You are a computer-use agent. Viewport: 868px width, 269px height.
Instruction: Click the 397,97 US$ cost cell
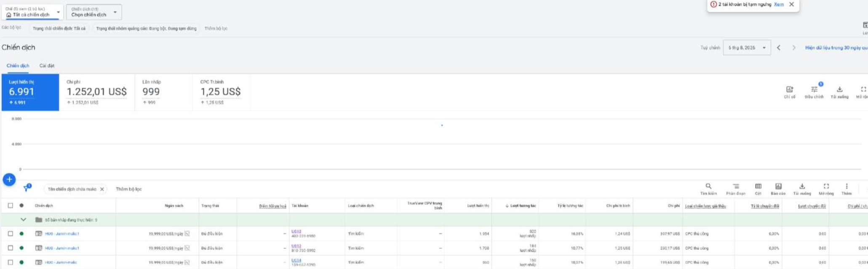click(x=670, y=234)
